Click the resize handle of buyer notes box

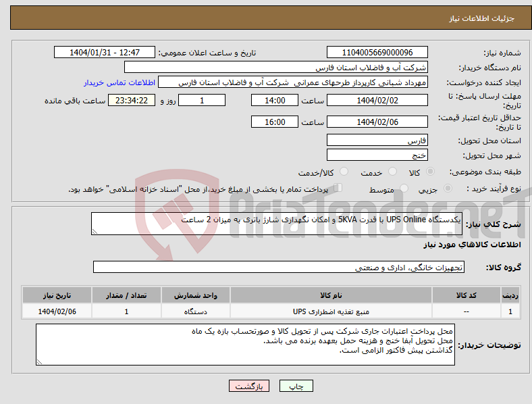pos(39,362)
